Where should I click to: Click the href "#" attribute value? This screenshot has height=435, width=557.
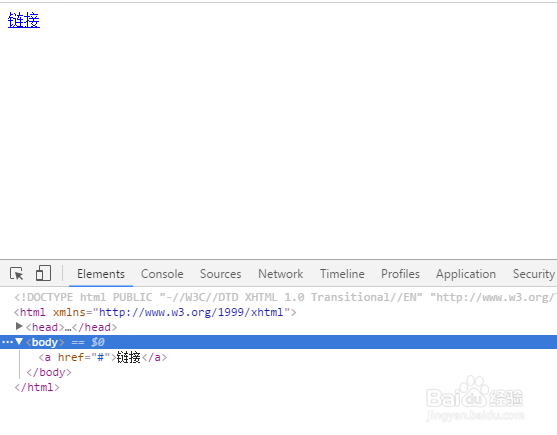point(101,357)
